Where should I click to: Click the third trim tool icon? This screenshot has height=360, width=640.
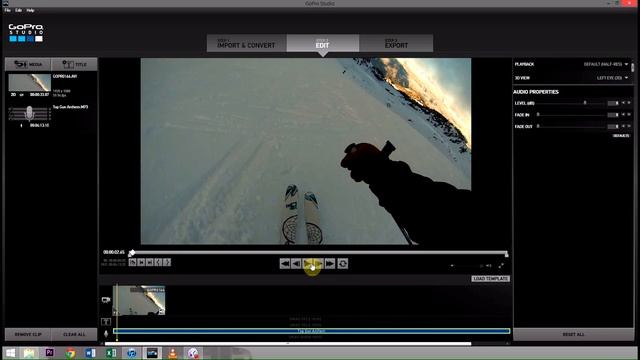tap(150, 262)
